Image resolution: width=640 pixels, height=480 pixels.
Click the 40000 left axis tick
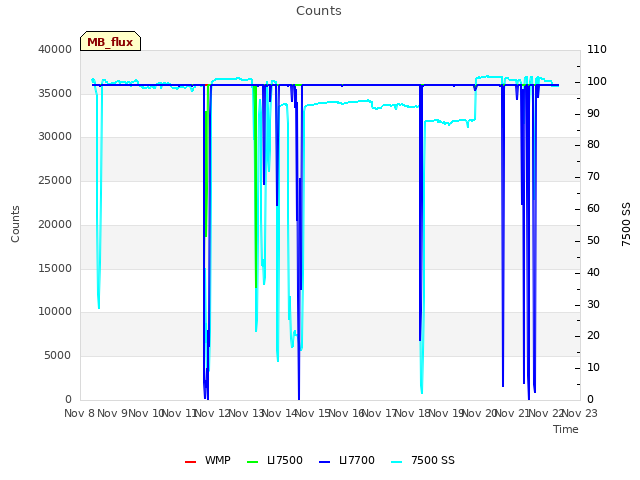pos(55,49)
